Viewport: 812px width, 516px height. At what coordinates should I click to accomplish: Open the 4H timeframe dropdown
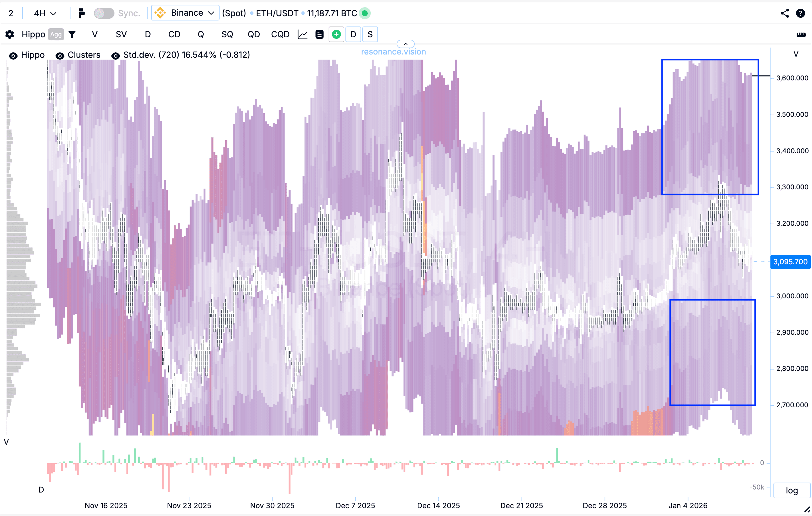click(45, 13)
